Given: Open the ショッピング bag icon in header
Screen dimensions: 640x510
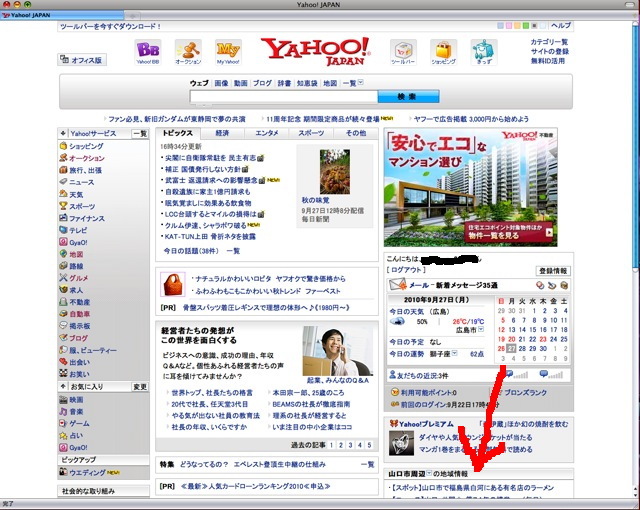Looking at the screenshot, I should [x=443, y=52].
